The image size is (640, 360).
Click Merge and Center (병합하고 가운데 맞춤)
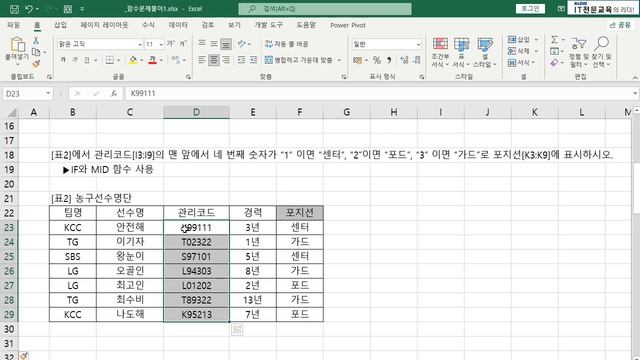click(x=298, y=60)
